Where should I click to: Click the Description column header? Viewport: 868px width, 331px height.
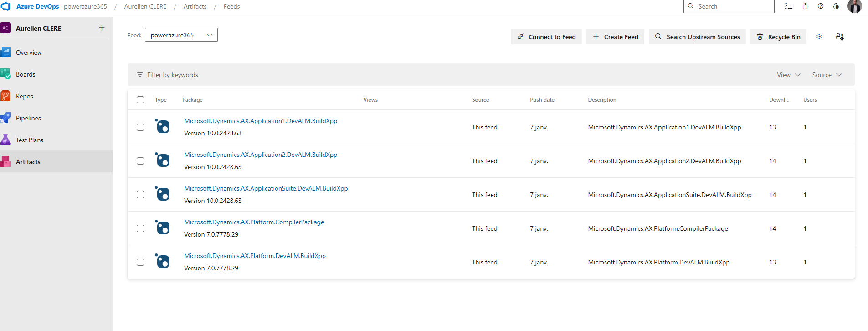pos(602,100)
